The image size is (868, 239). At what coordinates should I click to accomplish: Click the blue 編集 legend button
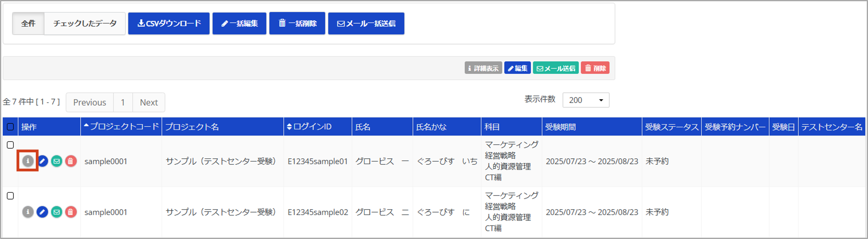[x=518, y=68]
